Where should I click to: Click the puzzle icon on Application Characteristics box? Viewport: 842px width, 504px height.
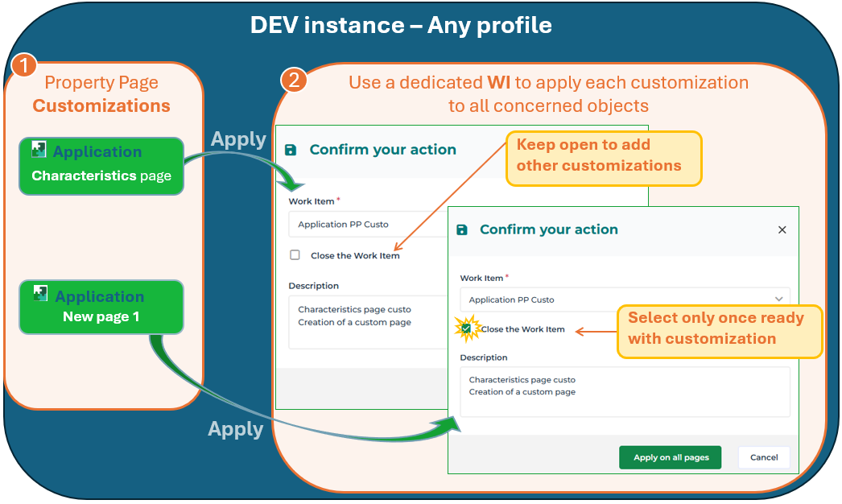(x=39, y=148)
